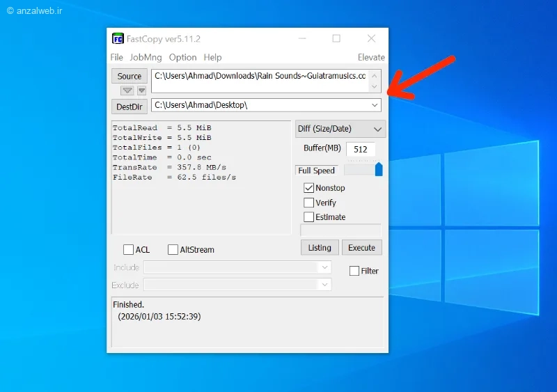Image resolution: width=557 pixels, height=392 pixels.
Task: Click the FastCopy app icon in title bar
Action: coord(118,38)
